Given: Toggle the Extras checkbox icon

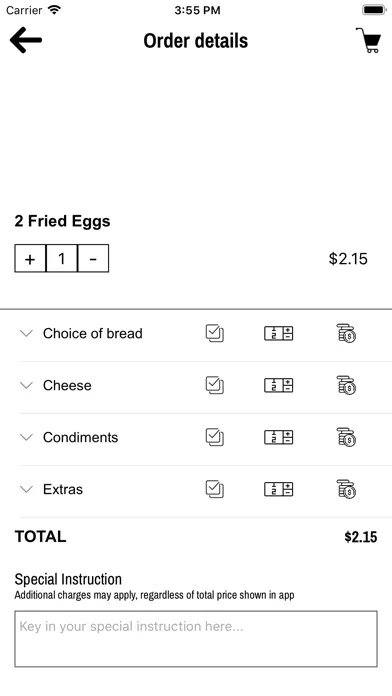Looking at the screenshot, I should 215,489.
